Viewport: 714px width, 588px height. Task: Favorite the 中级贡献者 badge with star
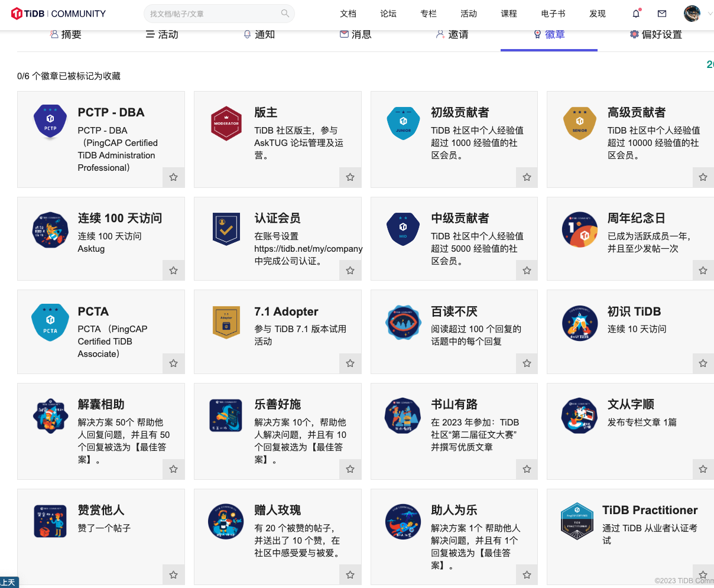point(527,270)
